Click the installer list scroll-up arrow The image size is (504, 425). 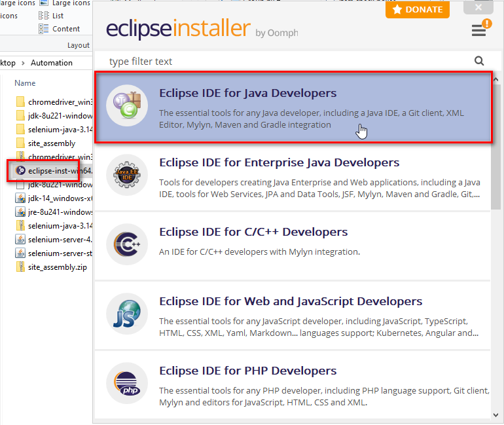495,79
